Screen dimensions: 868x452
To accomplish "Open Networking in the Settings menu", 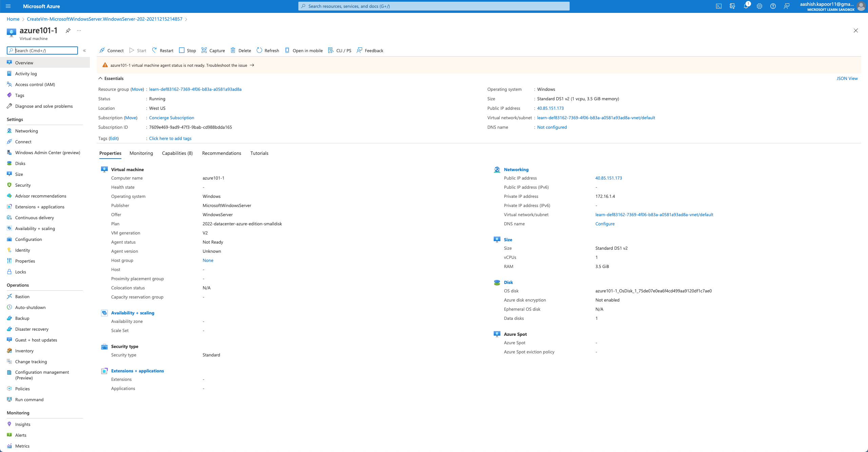I will (x=26, y=131).
